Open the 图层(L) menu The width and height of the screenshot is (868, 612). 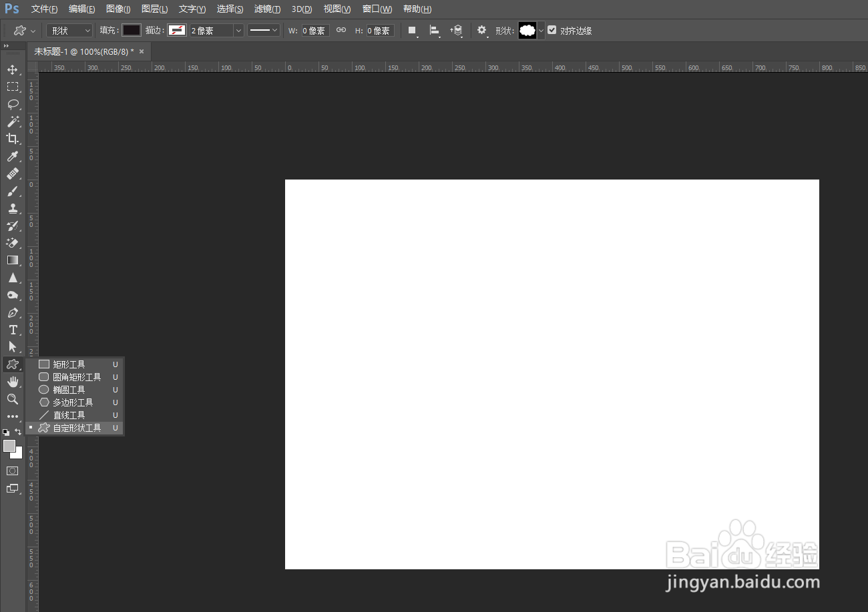point(155,9)
